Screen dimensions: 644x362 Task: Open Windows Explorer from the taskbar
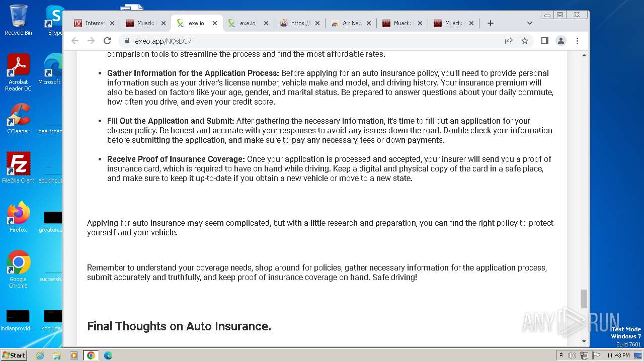click(x=57, y=355)
